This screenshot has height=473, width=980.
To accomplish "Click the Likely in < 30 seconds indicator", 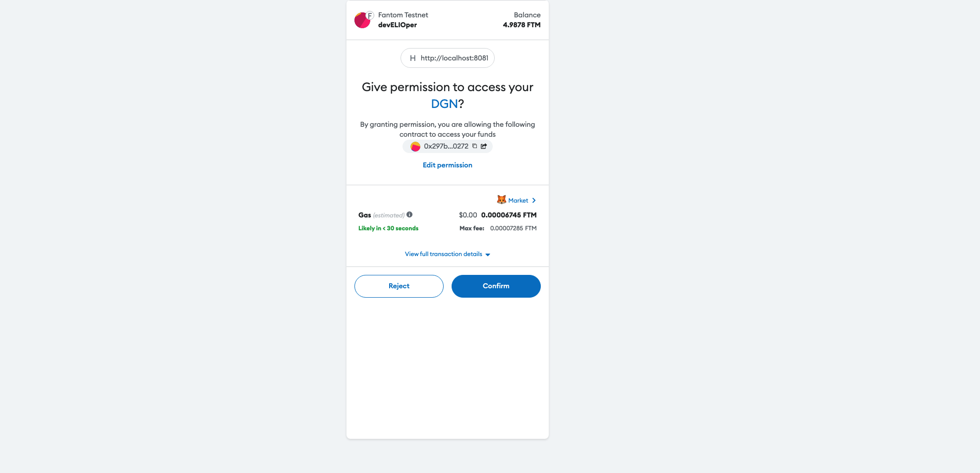I will click(388, 228).
